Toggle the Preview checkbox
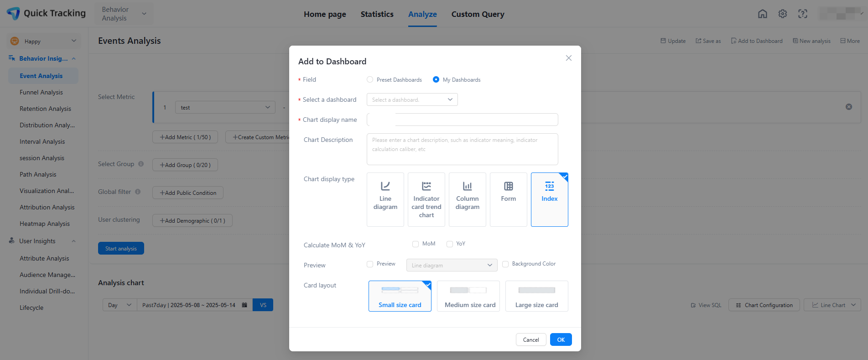 point(370,264)
